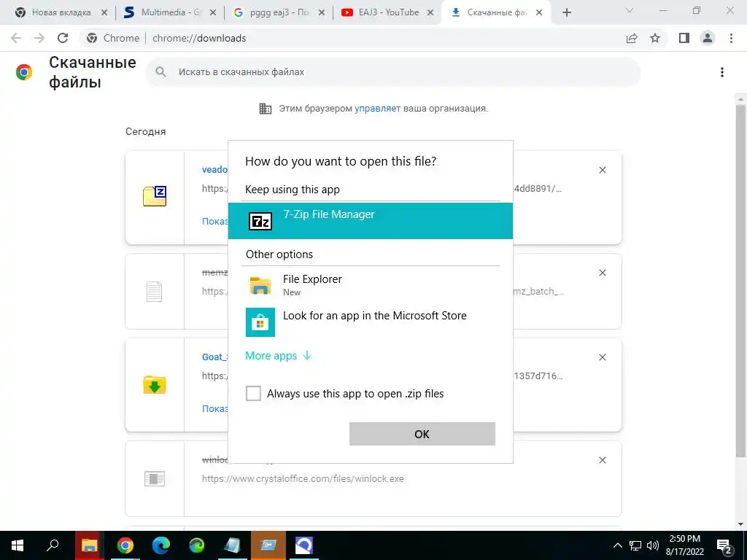Open tab search dropdown arrow
Image resolution: width=747 pixels, height=560 pixels.
pos(630,10)
